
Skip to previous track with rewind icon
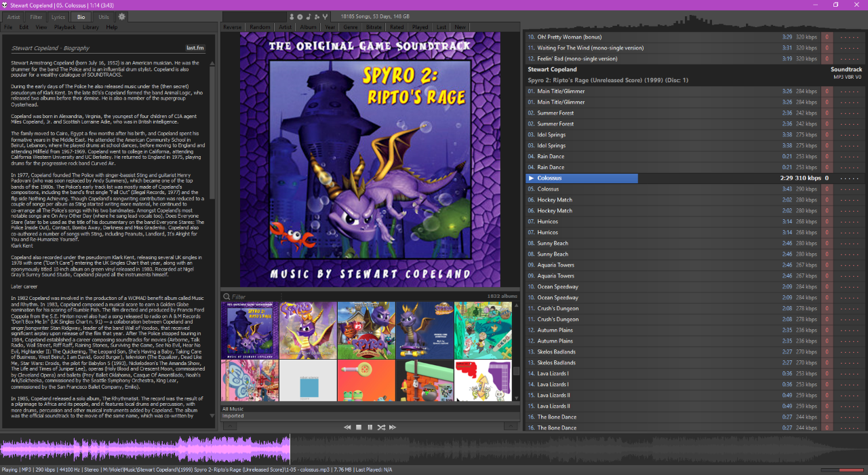tap(347, 427)
